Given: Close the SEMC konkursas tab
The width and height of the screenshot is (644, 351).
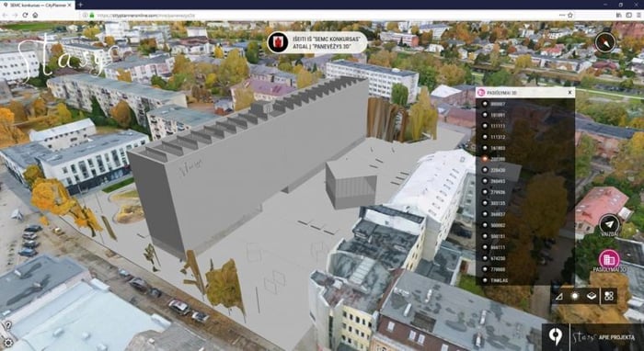Looking at the screenshot, I should pos(69,5).
